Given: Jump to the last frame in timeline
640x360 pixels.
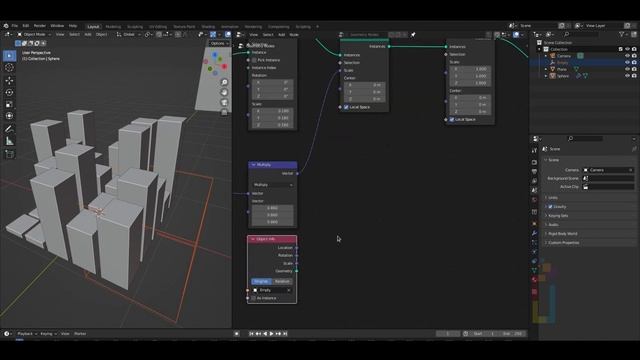Looking at the screenshot, I should point(285,333).
